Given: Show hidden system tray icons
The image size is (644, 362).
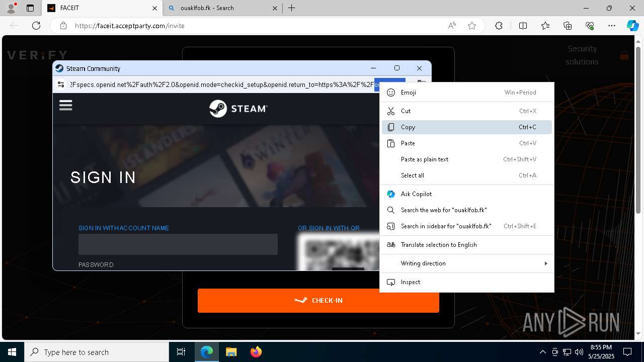Looking at the screenshot, I should point(542,352).
